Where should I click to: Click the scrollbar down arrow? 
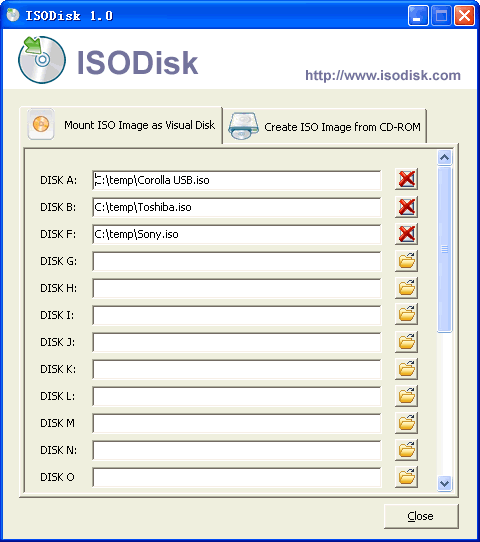[x=444, y=483]
